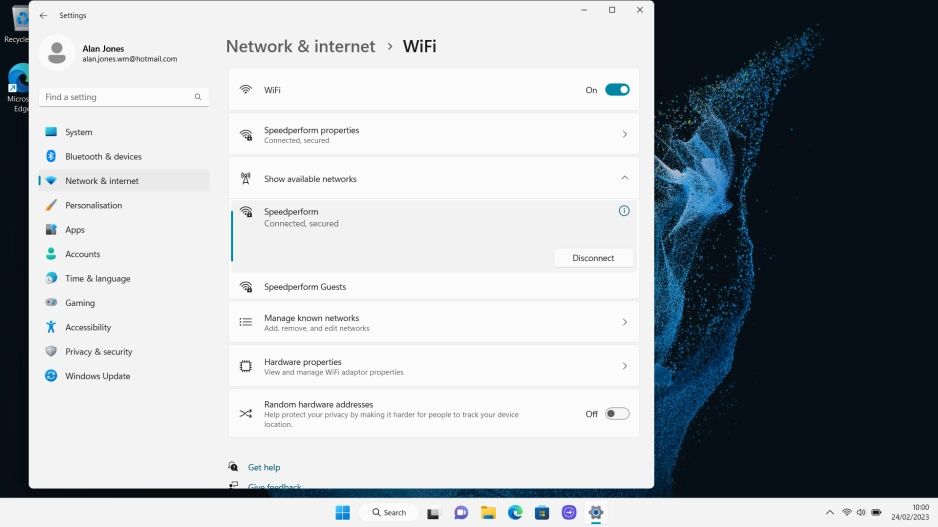Viewport: 938px width, 527px height.
Task: Click the Microsoft Edge taskbar icon
Action: coord(515,512)
